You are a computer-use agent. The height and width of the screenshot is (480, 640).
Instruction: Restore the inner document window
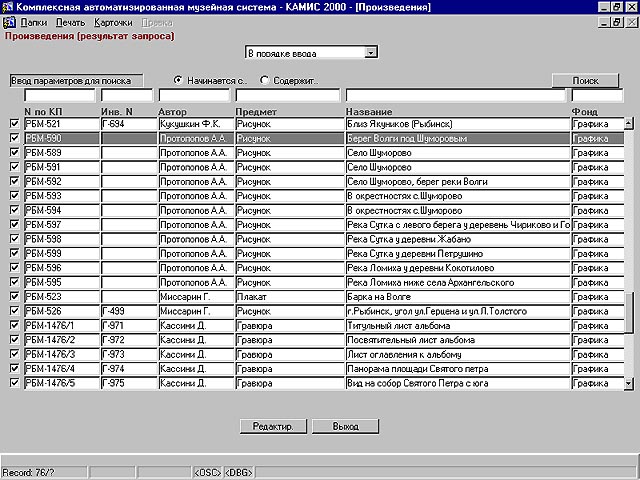click(x=617, y=22)
